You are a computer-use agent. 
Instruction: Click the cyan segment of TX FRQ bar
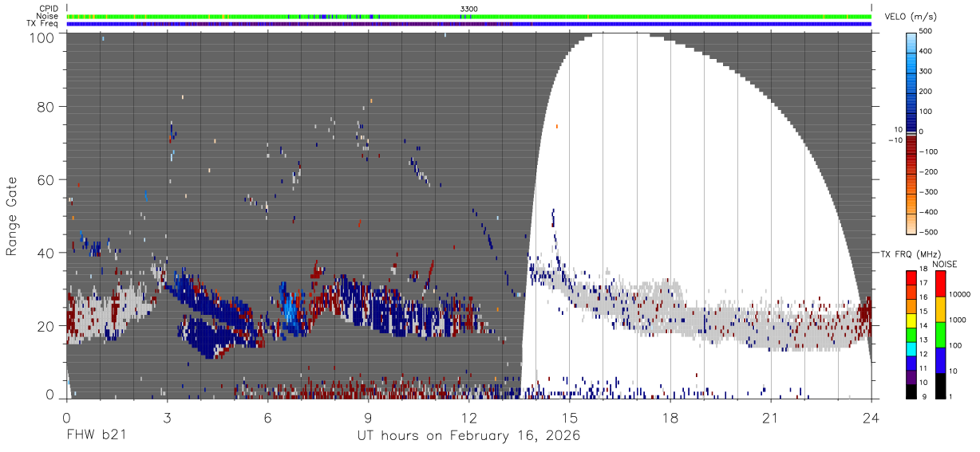click(x=911, y=348)
